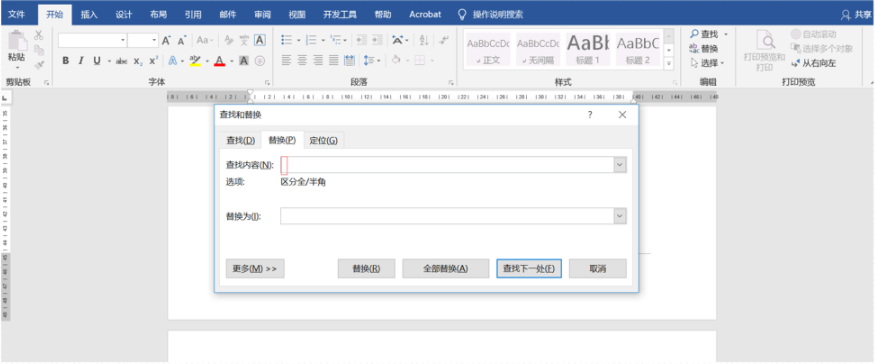Align text left

[287, 60]
